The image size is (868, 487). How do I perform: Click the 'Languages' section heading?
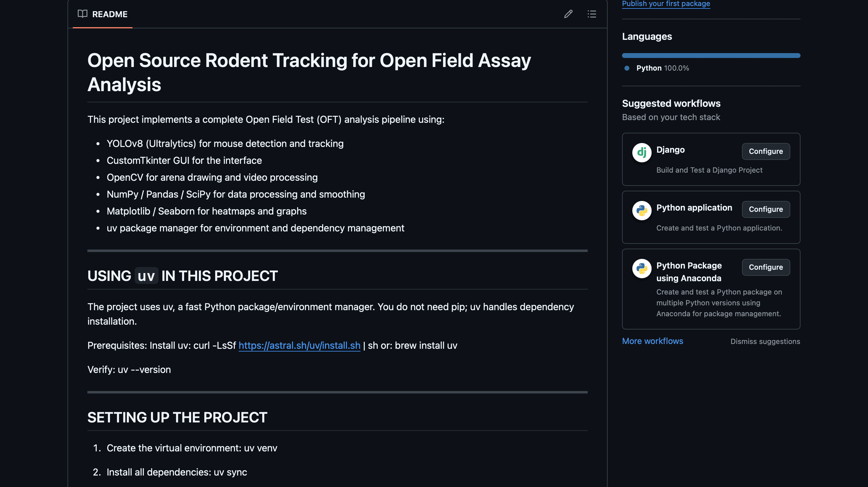[647, 37]
